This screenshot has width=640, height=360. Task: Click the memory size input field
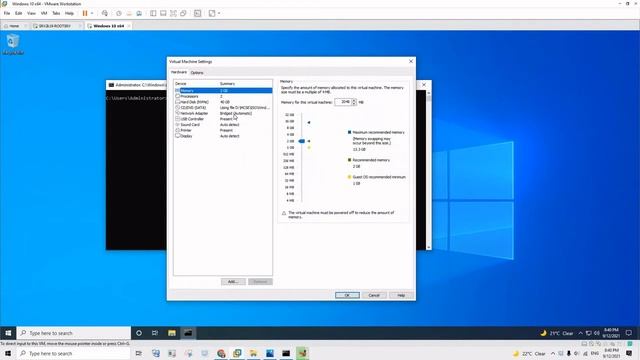click(x=342, y=102)
